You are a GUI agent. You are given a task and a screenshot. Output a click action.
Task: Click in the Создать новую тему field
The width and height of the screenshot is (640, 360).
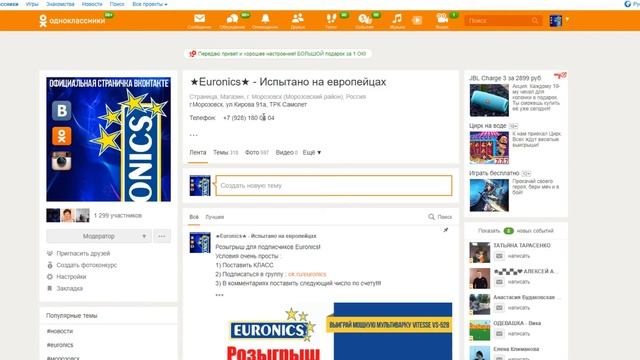[333, 186]
